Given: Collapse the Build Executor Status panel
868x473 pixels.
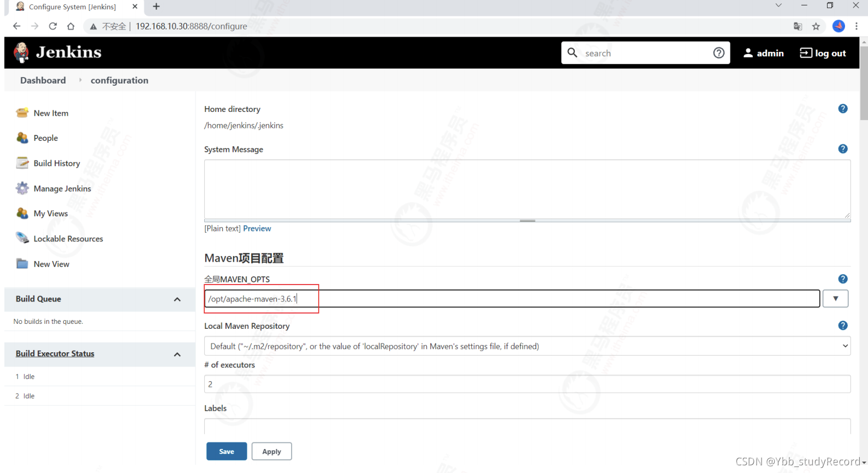Looking at the screenshot, I should 177,354.
